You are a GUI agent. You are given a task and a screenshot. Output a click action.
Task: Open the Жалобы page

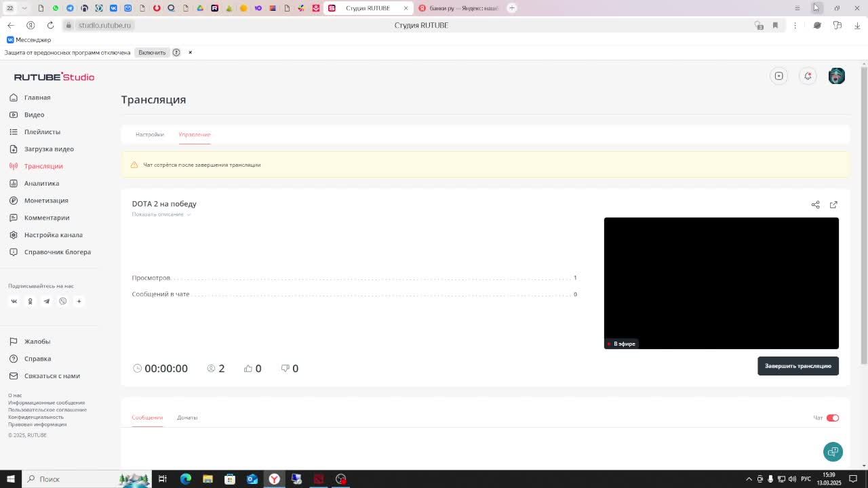(x=30, y=342)
